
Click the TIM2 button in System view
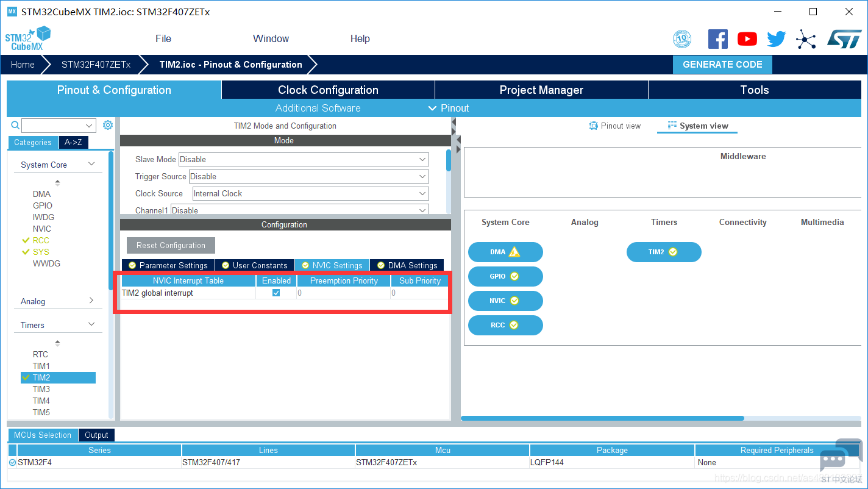coord(664,252)
